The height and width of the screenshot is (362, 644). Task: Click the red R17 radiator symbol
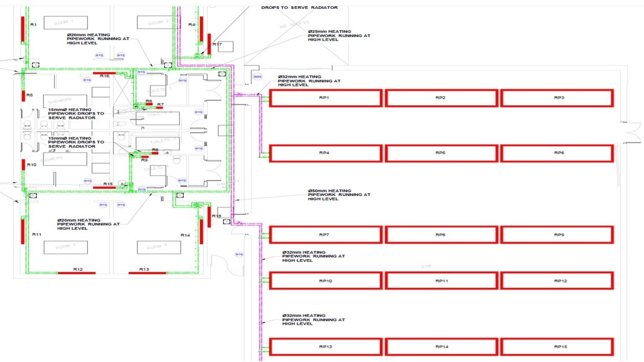point(209,43)
